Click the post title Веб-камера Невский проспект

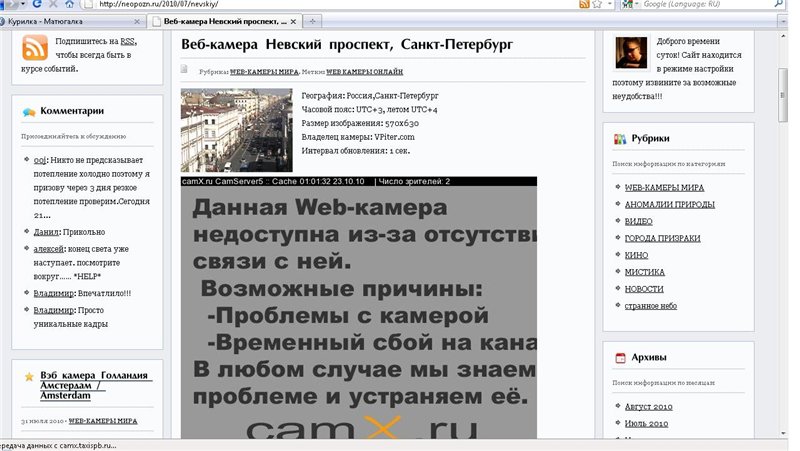click(347, 45)
